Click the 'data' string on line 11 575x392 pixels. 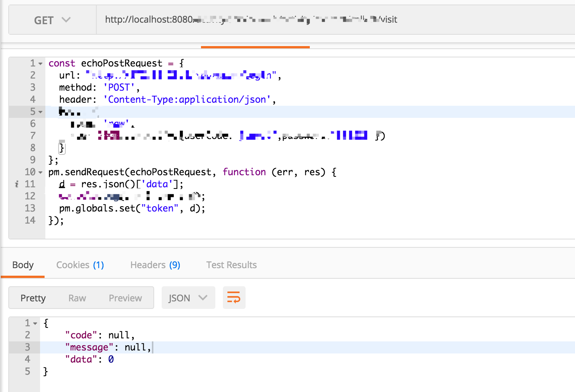tap(157, 184)
